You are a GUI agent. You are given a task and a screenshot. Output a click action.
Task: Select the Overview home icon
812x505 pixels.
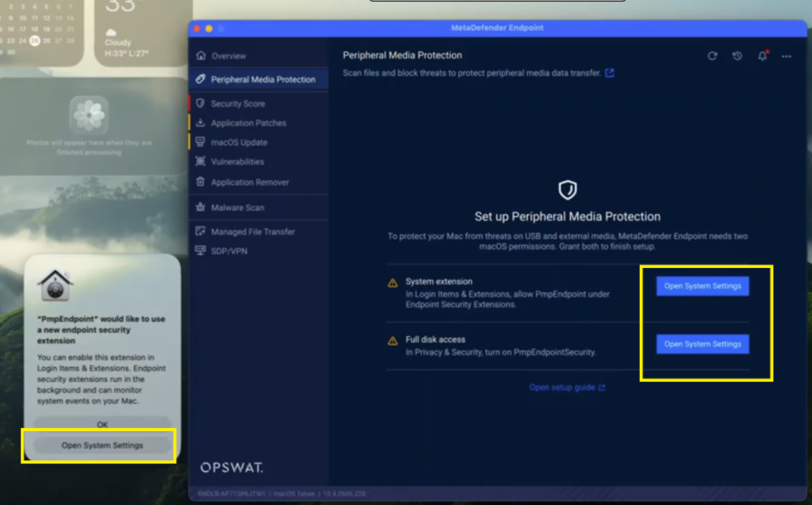pyautogui.click(x=201, y=55)
